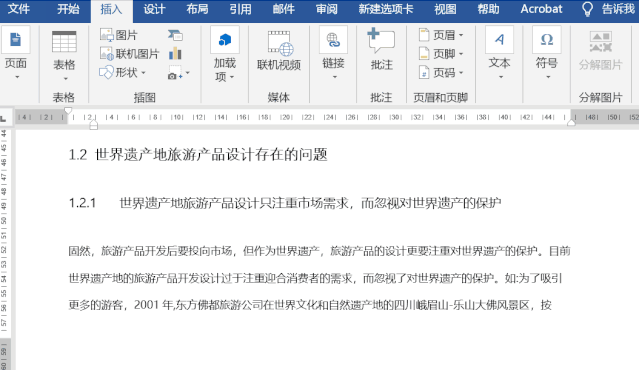Image resolution: width=639 pixels, height=370 pixels.
Task: Click the 插图 group label
Action: [145, 97]
